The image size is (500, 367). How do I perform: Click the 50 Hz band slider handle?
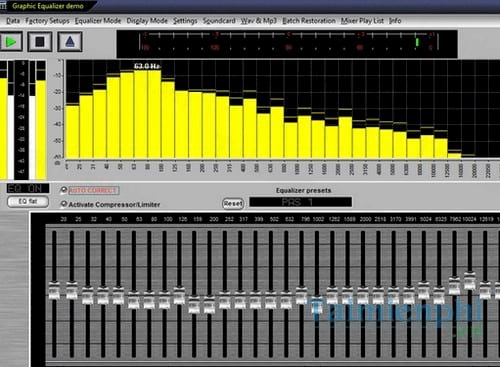pos(118,295)
